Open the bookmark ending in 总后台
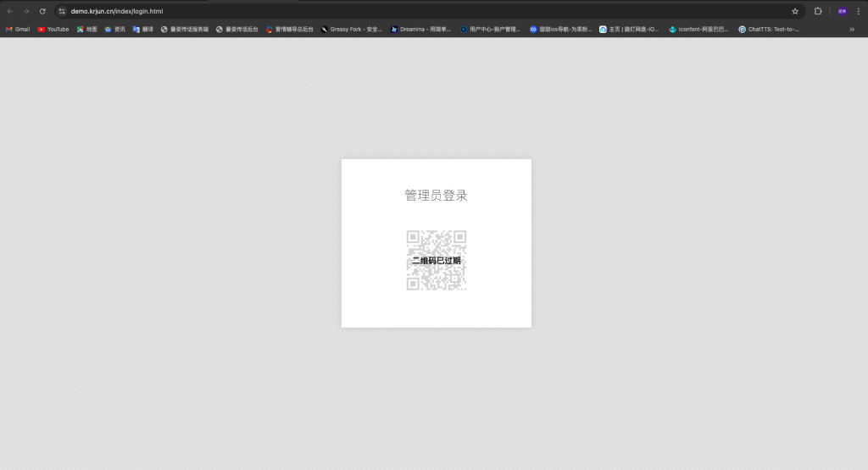868x470 pixels. tap(290, 30)
